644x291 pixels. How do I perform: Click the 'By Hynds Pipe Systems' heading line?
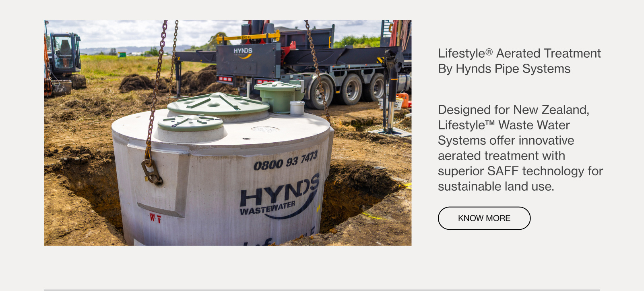pyautogui.click(x=504, y=69)
